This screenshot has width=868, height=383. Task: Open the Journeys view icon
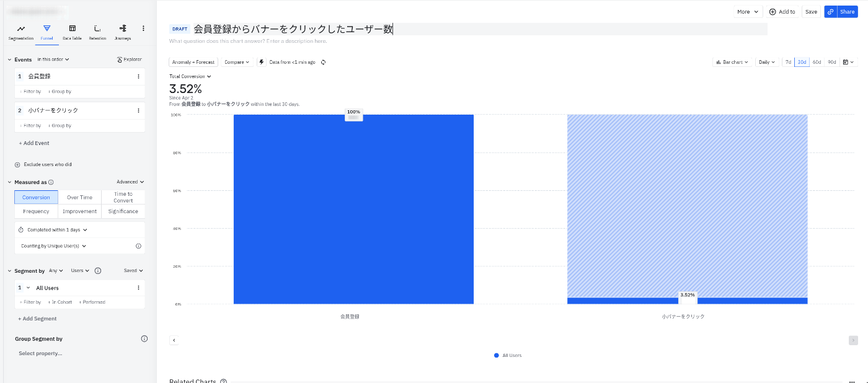[122, 29]
